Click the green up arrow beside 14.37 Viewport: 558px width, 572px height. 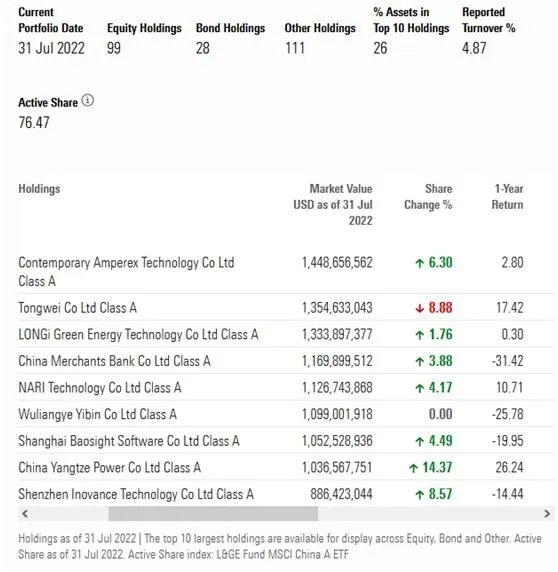click(414, 468)
